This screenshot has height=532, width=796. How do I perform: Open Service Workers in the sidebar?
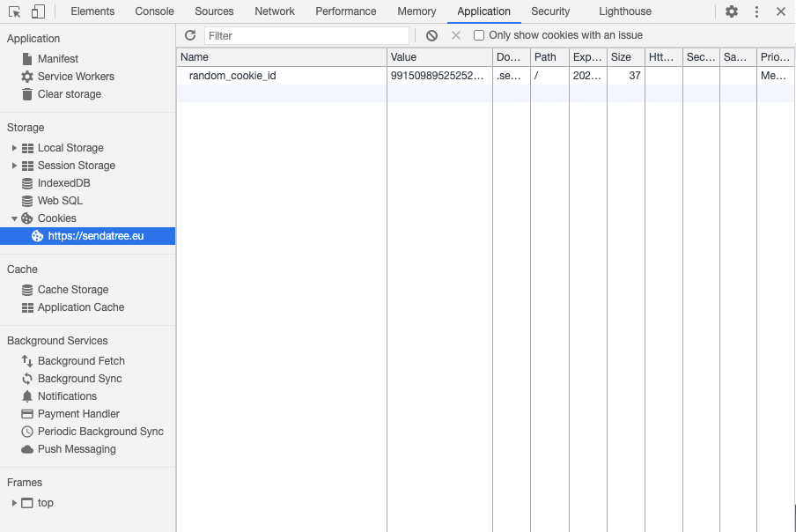pyautogui.click(x=75, y=77)
